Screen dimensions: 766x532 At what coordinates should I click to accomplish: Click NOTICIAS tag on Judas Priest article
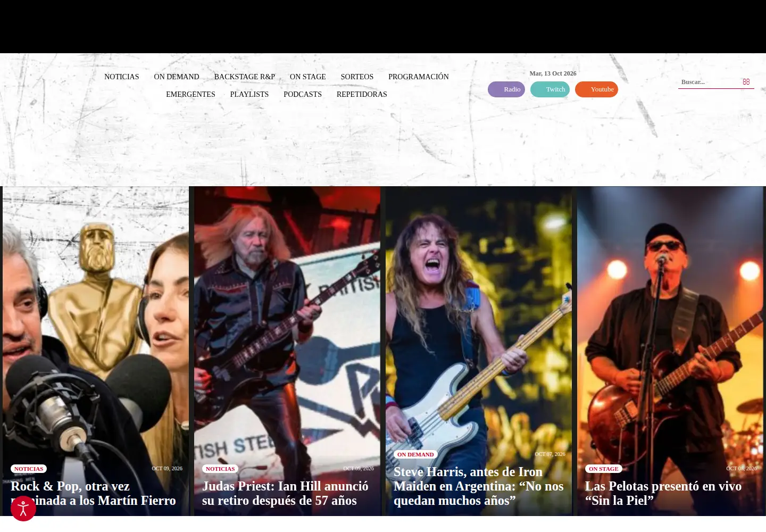(220, 469)
